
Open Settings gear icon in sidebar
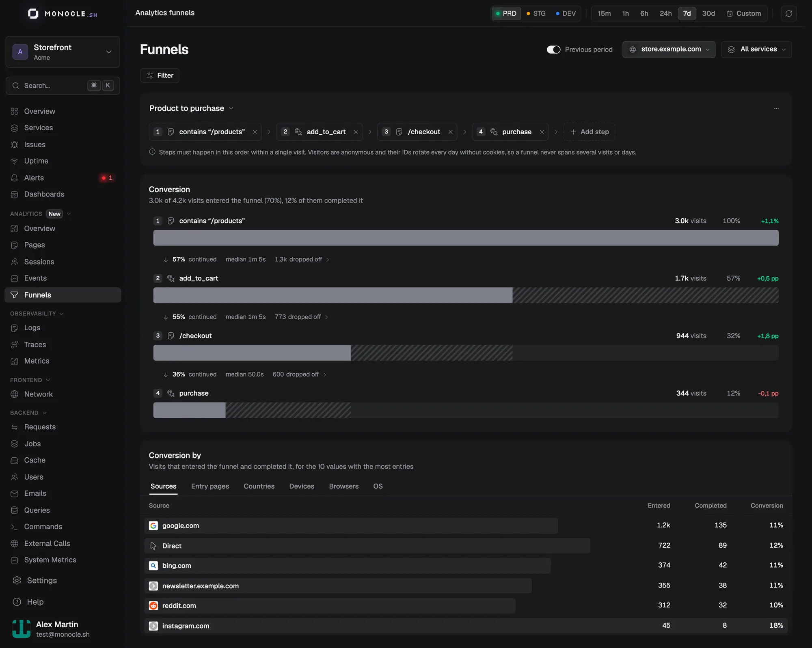[17, 580]
